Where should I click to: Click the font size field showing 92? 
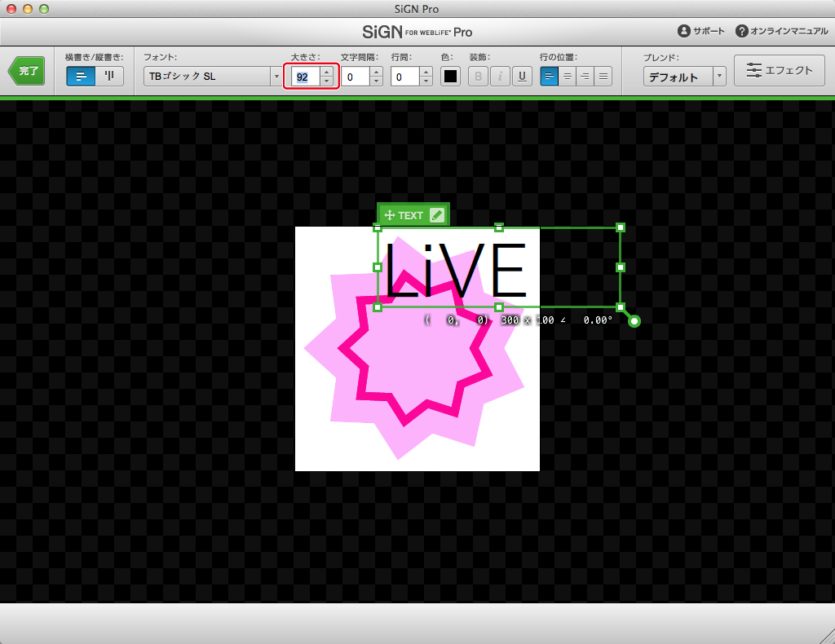(x=305, y=77)
